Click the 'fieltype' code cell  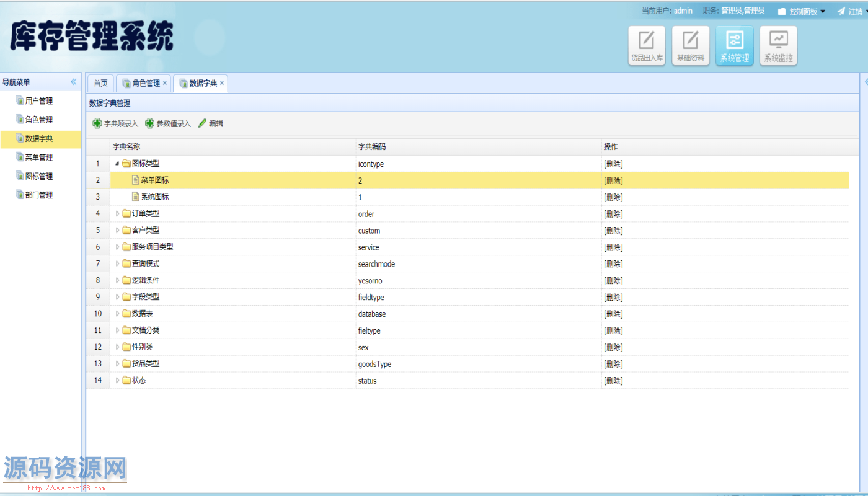(x=479, y=330)
